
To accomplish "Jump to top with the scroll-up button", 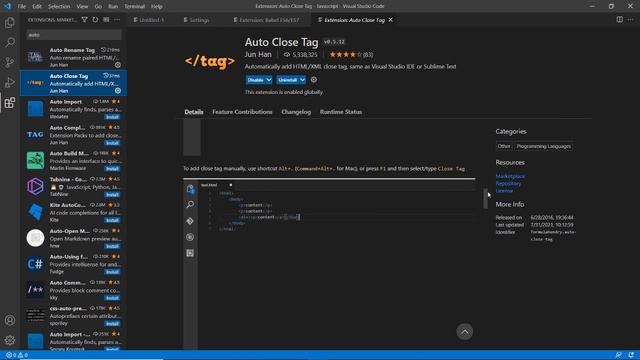I will point(464,331).
